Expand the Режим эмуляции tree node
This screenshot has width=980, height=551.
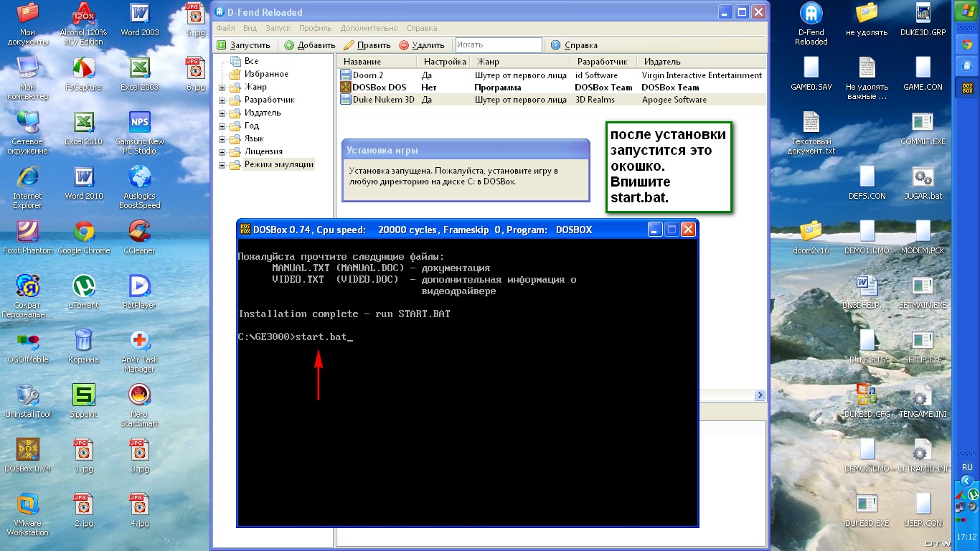coord(222,165)
